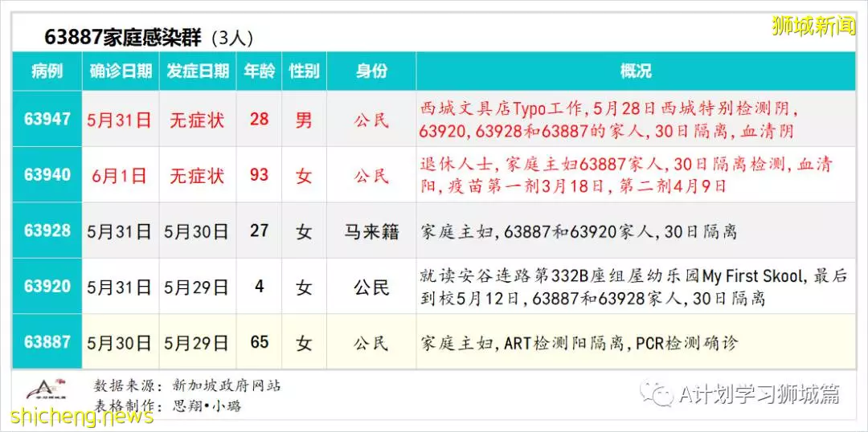This screenshot has height=432, width=868.
Task: Click "无症状" in row 63947
Action: pos(197,120)
